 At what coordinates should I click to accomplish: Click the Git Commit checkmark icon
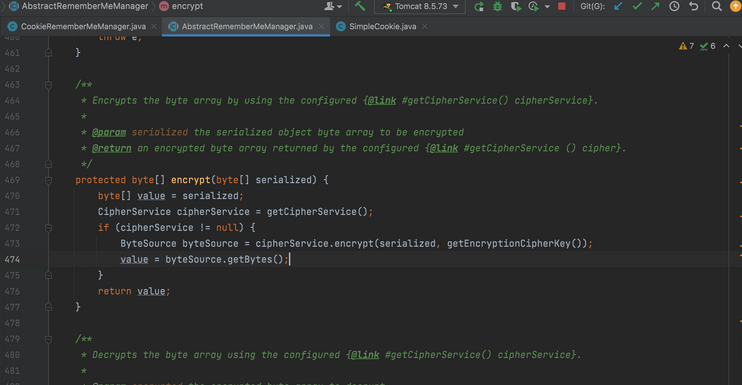pos(637,6)
